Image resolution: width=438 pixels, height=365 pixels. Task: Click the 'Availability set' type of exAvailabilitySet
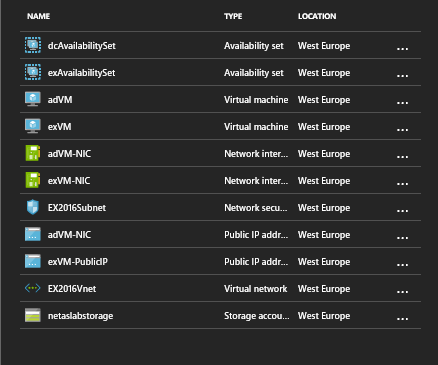tap(254, 73)
